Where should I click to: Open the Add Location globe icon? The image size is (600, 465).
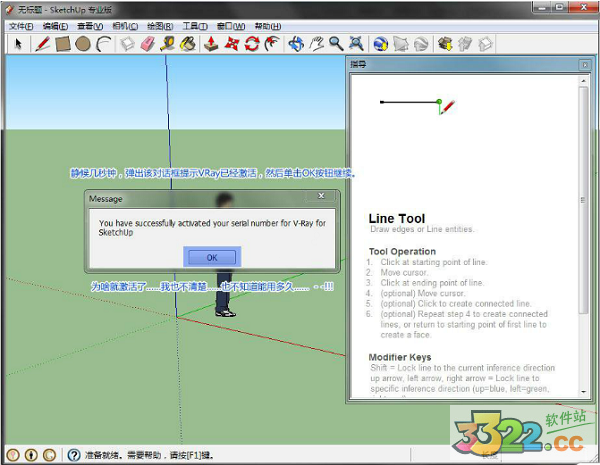tap(381, 44)
